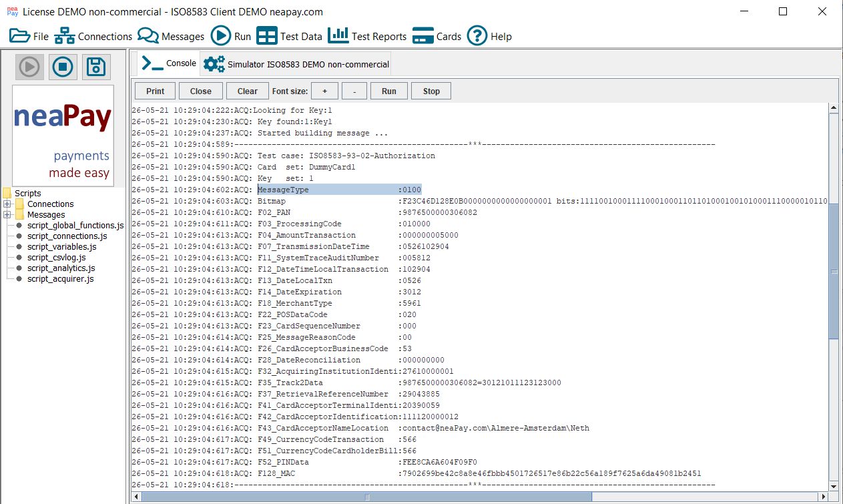843x504 pixels.
Task: Open the Test Reports menu
Action: [x=367, y=36]
